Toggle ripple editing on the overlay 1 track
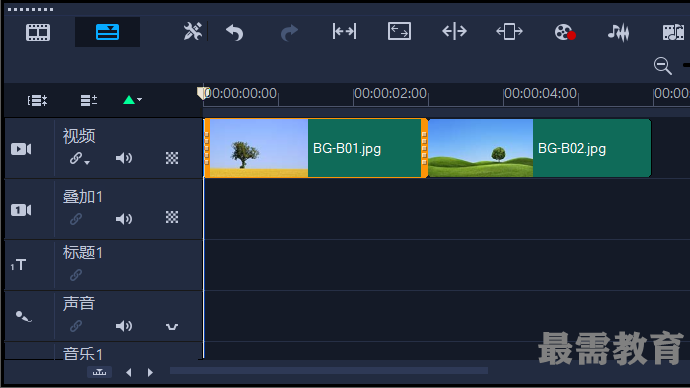 coord(76,219)
